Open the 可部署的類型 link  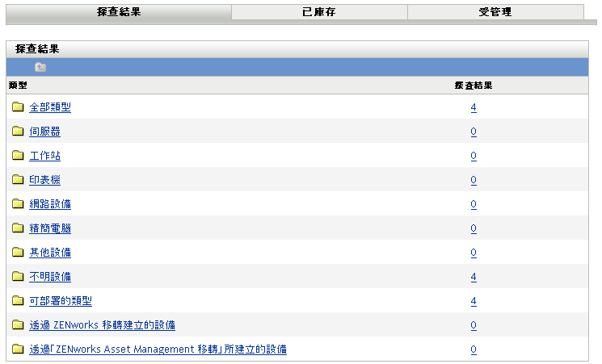tap(61, 301)
